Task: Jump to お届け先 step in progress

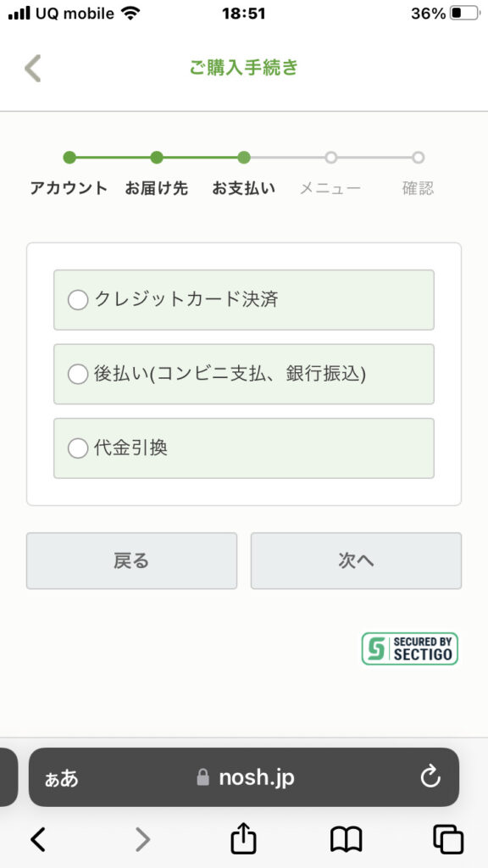Action: tap(157, 158)
